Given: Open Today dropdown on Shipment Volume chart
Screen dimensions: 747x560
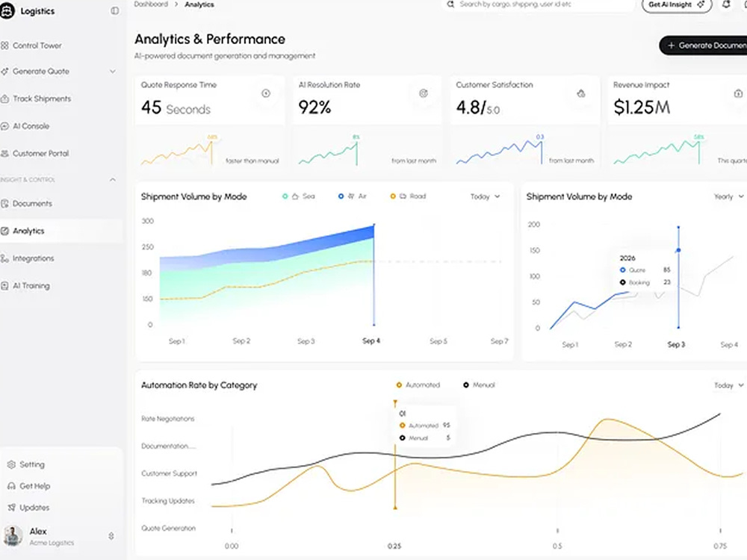Looking at the screenshot, I should (x=485, y=196).
